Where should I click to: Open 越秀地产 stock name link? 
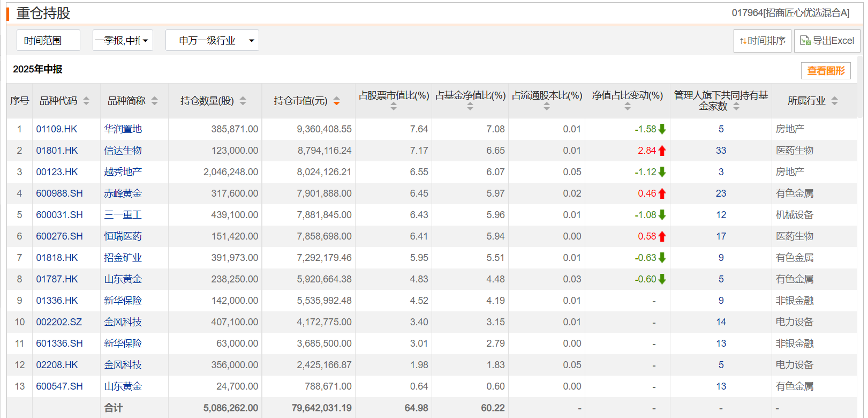(123, 172)
